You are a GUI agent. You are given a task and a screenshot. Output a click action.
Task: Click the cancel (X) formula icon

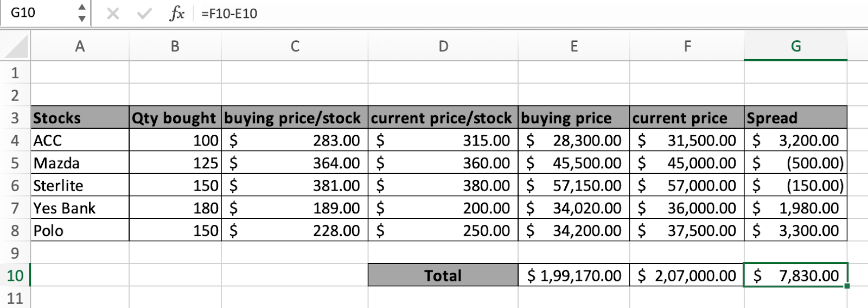pyautogui.click(x=113, y=13)
